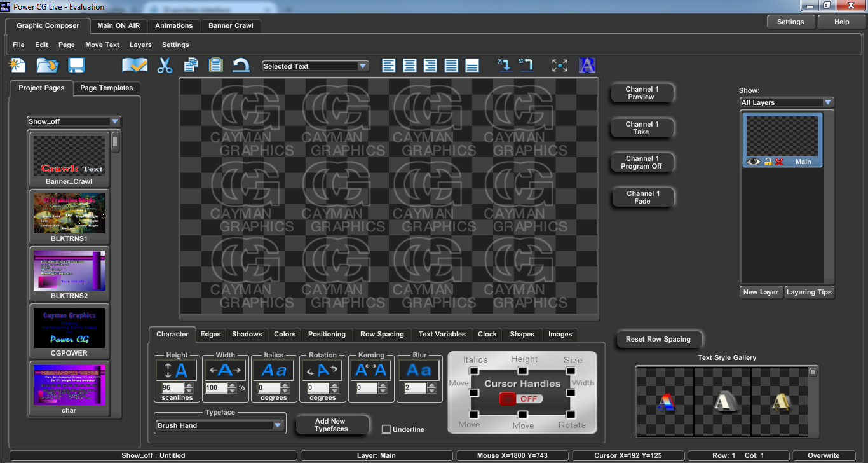Click the blue letter A style icon

[587, 65]
